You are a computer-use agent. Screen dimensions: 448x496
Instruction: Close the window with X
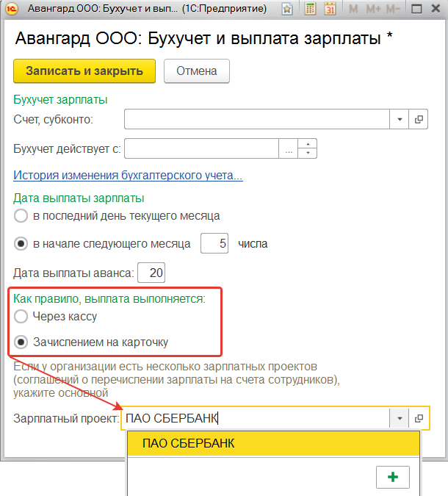click(x=436, y=9)
